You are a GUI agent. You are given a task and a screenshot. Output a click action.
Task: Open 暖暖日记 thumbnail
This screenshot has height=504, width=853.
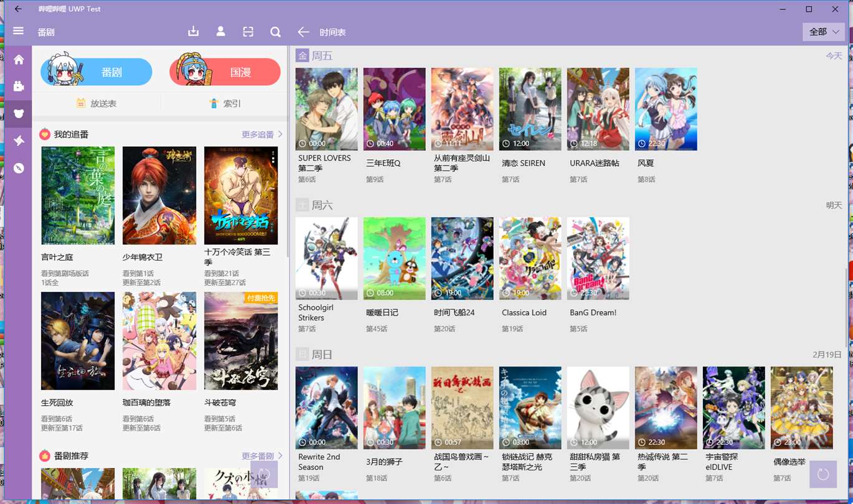click(395, 258)
